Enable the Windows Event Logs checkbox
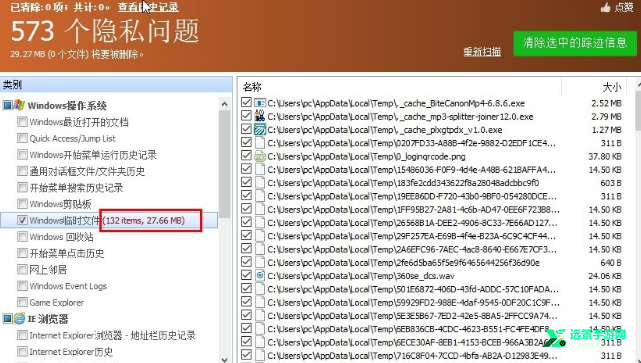The width and height of the screenshot is (641, 363). pyautogui.click(x=22, y=285)
